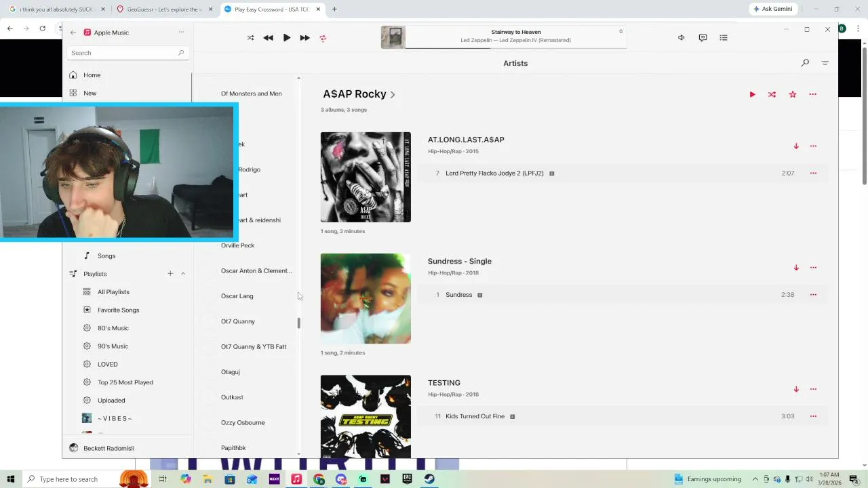This screenshot has height=488, width=868.
Task: Open A$AP Rocky more options menu
Action: coord(812,94)
